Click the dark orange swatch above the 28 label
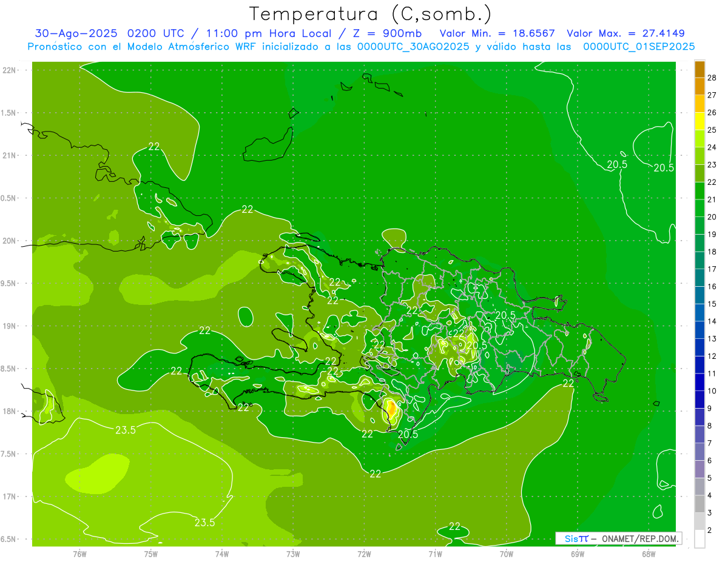 [x=699, y=69]
